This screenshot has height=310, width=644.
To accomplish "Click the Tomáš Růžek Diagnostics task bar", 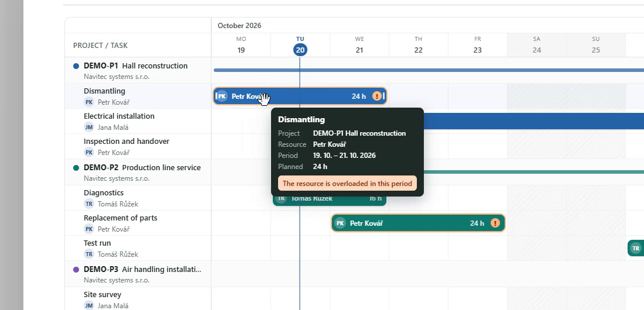I will click(330, 201).
